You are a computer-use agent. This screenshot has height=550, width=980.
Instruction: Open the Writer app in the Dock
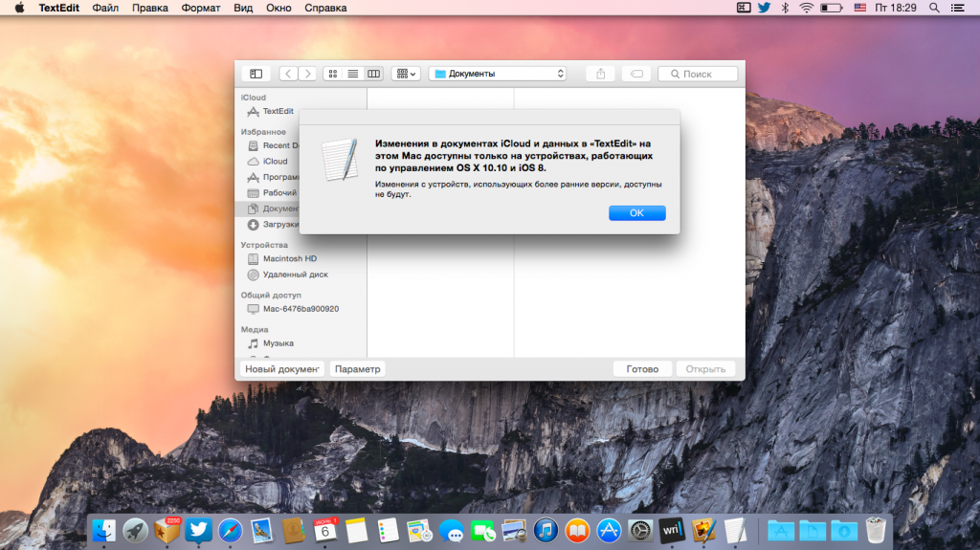[x=672, y=531]
